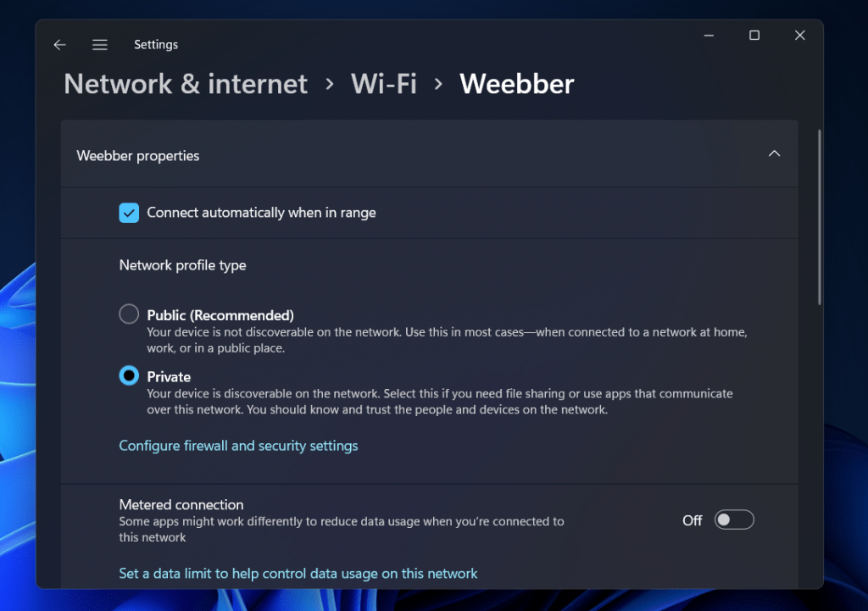Screen dimensions: 868x611
Task: Go to Network & internet breadcrumb
Action: (x=185, y=84)
